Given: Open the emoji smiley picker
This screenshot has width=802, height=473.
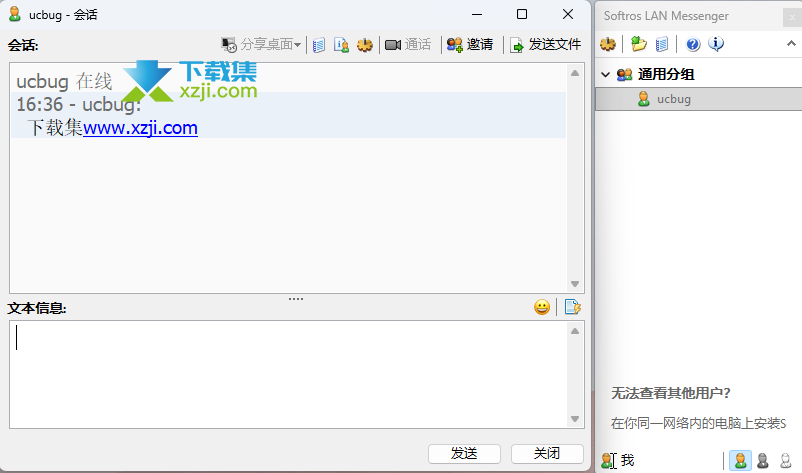Looking at the screenshot, I should 541,307.
